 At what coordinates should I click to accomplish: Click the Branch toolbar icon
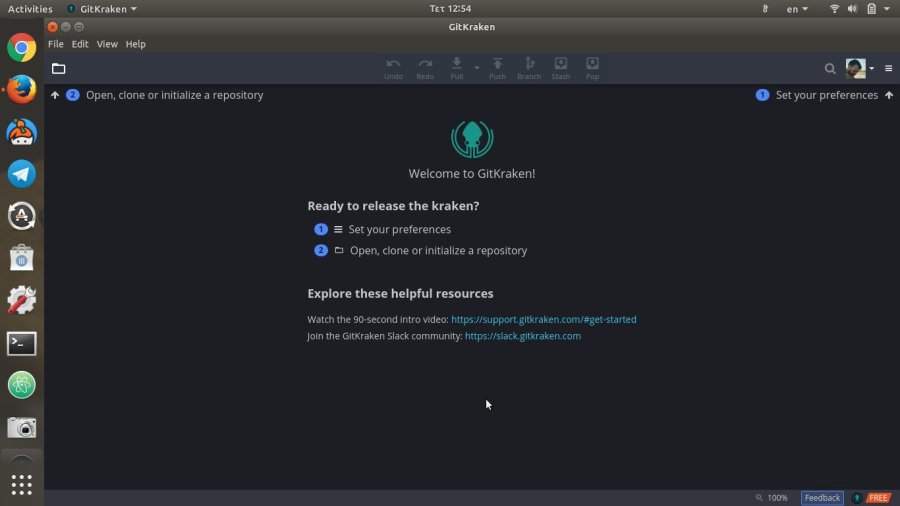click(x=529, y=68)
